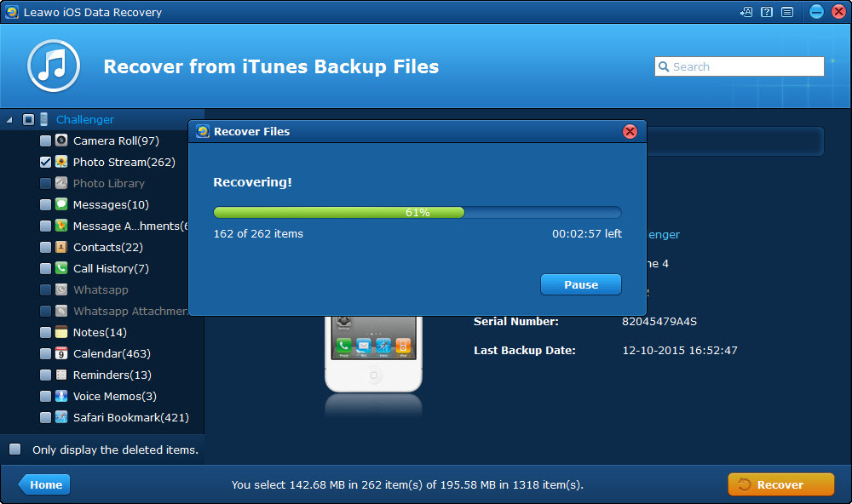The height and width of the screenshot is (504, 852).
Task: Check the Notes(14) checkbox
Action: tap(46, 332)
